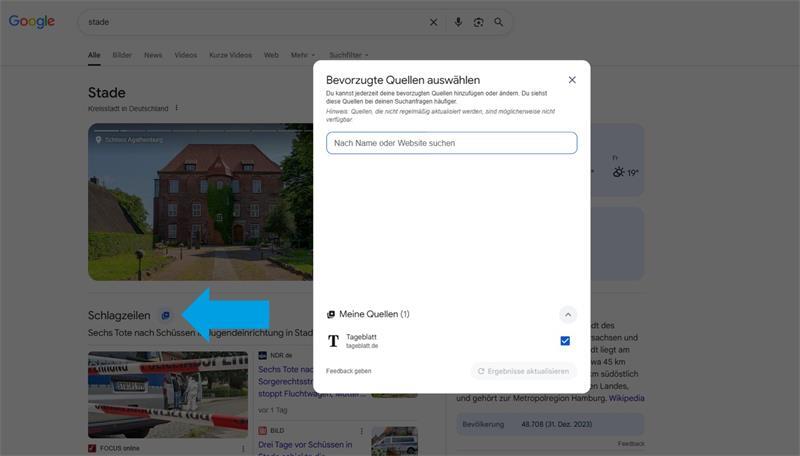Close the Bevorzugte Quellen dialog
Viewport: 800px width, 456px height.
[x=572, y=80]
